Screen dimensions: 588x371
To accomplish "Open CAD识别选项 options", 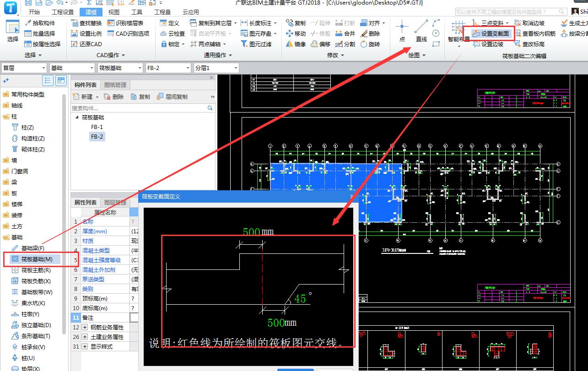I will click(129, 33).
